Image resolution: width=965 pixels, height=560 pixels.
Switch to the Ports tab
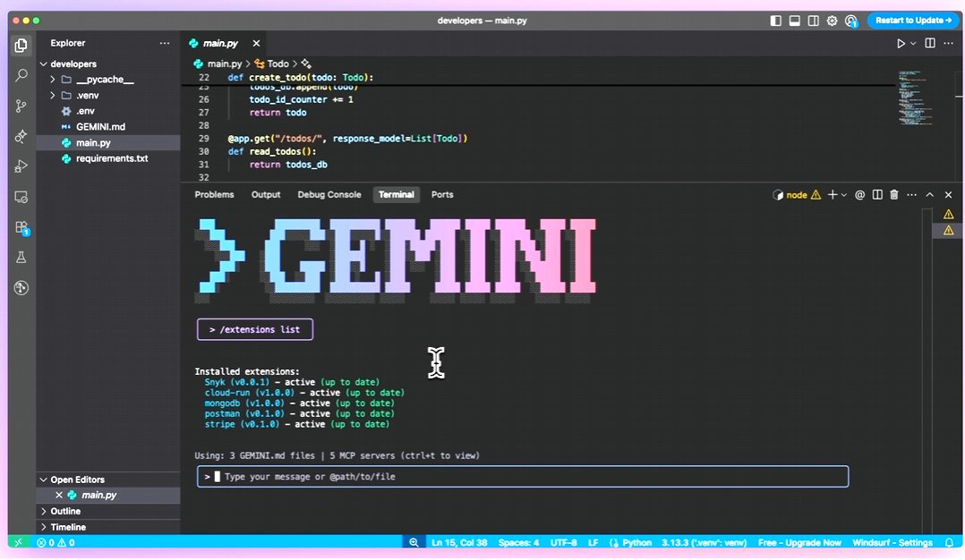(x=442, y=195)
